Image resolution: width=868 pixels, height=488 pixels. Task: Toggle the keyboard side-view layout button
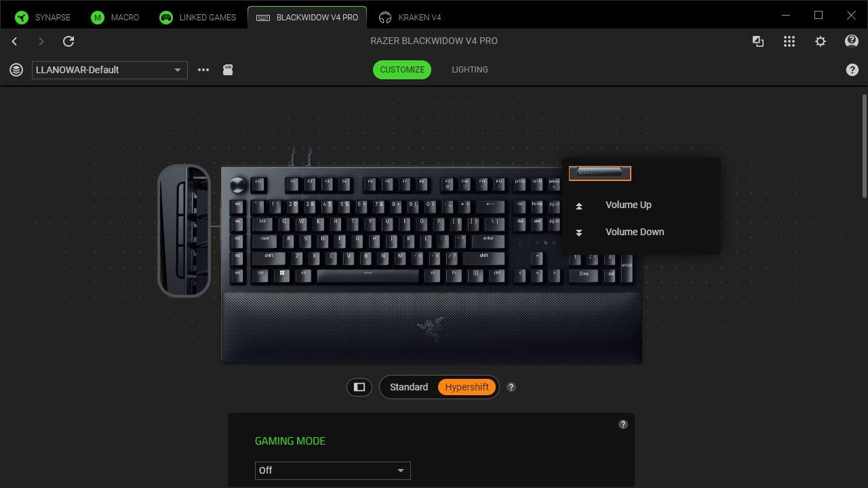click(359, 387)
